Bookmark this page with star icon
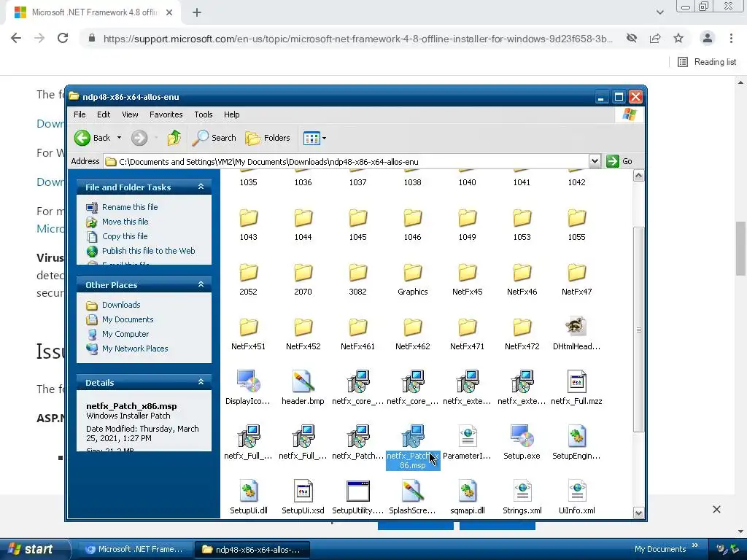747x560 pixels. pos(678,38)
